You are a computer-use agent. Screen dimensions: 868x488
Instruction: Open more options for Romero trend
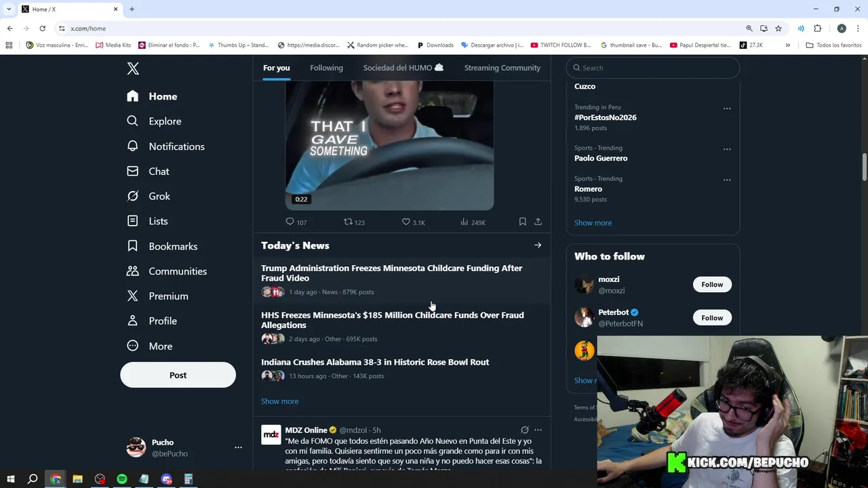pos(727,180)
